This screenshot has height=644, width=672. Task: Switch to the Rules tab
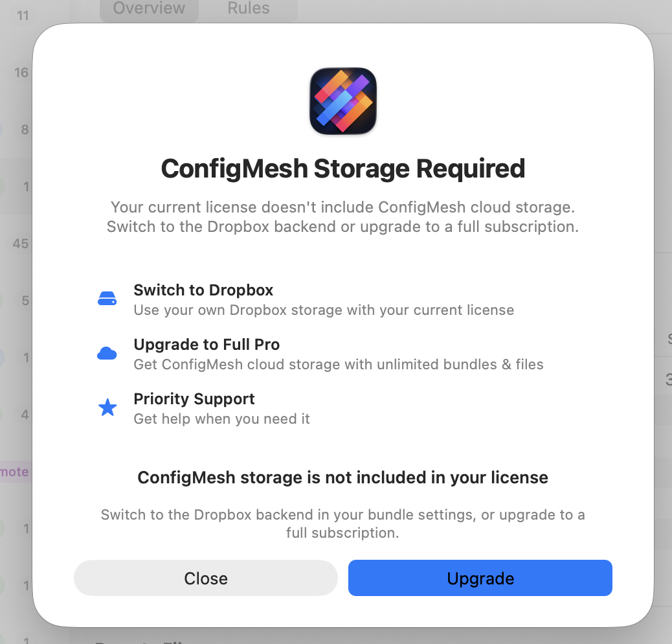click(249, 8)
